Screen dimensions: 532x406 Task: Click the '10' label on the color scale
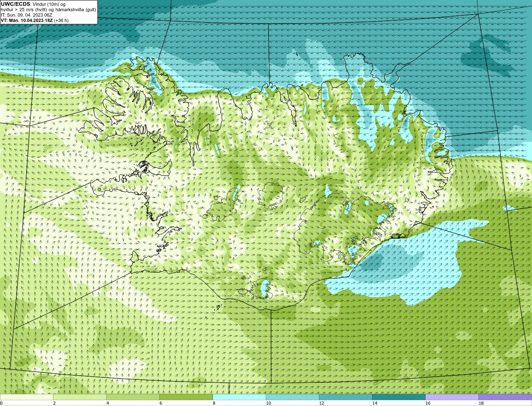click(268, 403)
